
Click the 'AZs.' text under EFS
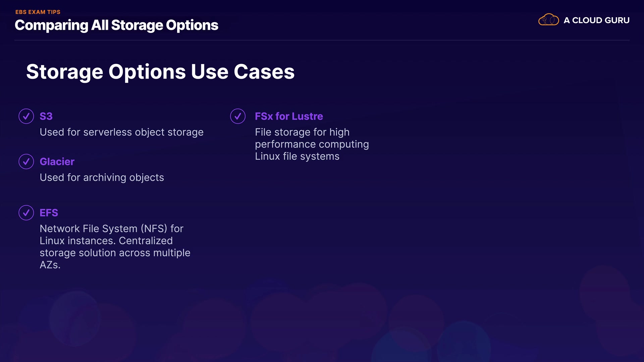[50, 265]
